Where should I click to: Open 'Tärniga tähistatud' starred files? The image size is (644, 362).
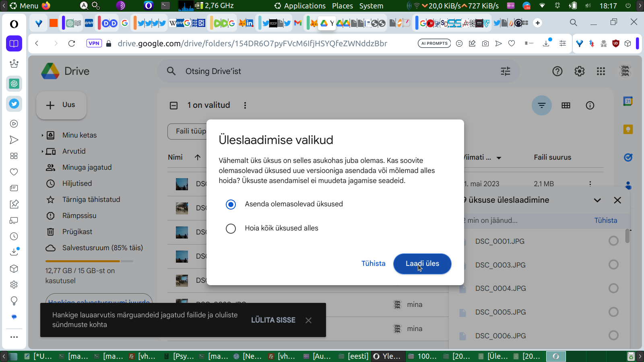[x=91, y=200]
